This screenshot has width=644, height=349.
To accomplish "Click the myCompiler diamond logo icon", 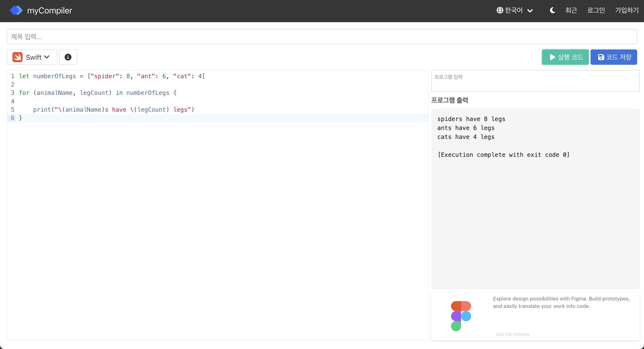I will 16,10.
